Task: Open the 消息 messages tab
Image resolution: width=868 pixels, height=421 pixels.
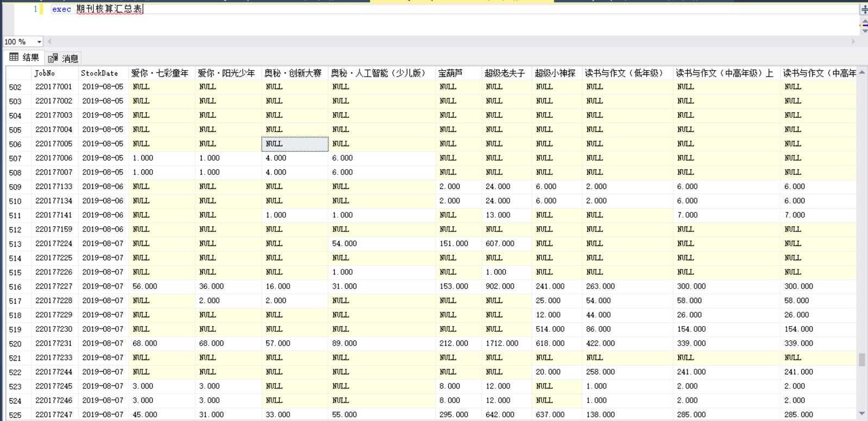Action: coord(64,58)
